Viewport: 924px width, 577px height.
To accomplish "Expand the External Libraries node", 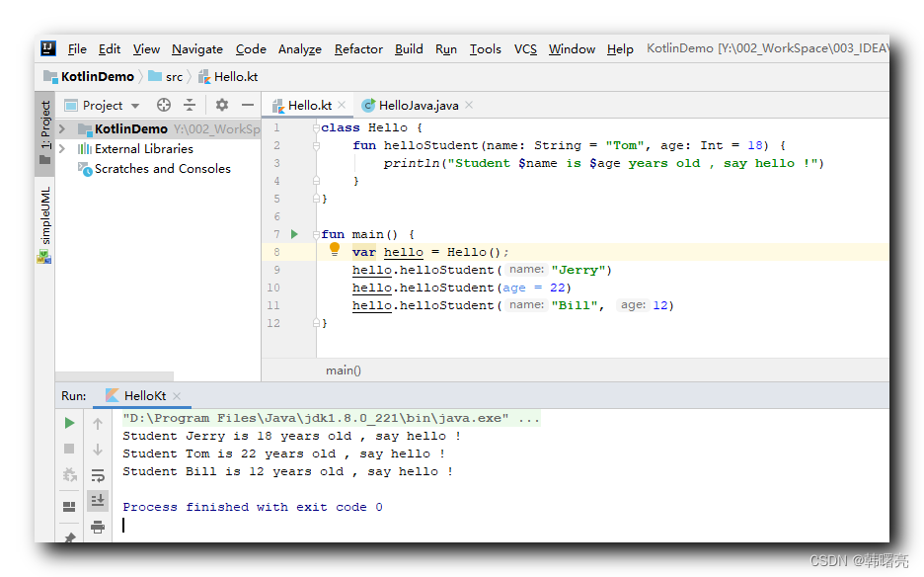I will (62, 148).
